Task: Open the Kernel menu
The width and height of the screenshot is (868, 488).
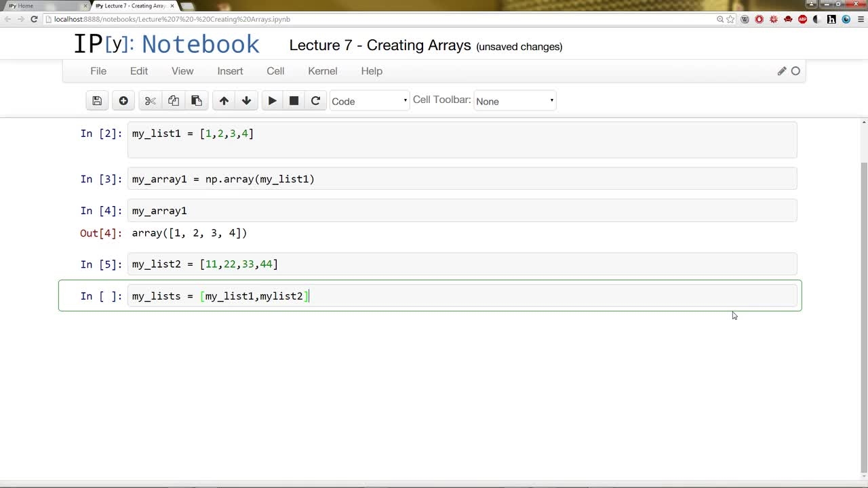Action: pos(322,71)
